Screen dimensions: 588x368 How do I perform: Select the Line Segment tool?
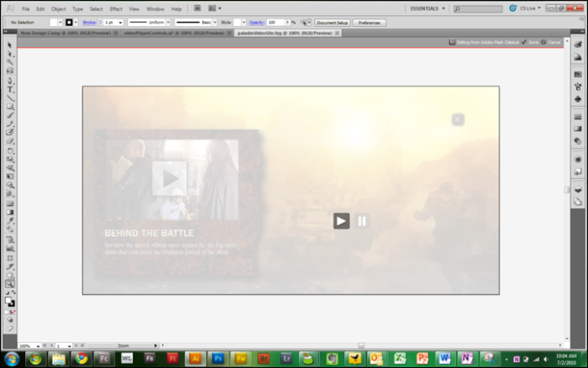click(x=10, y=98)
